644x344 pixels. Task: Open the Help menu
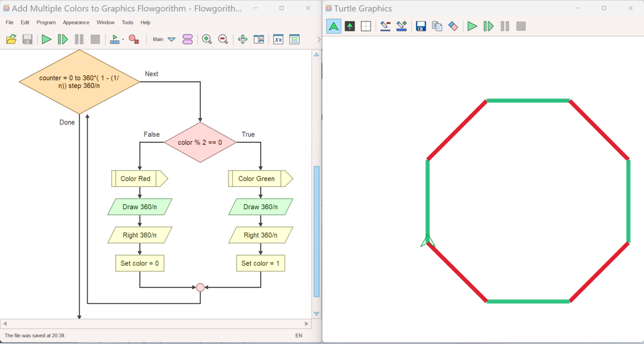coord(145,23)
